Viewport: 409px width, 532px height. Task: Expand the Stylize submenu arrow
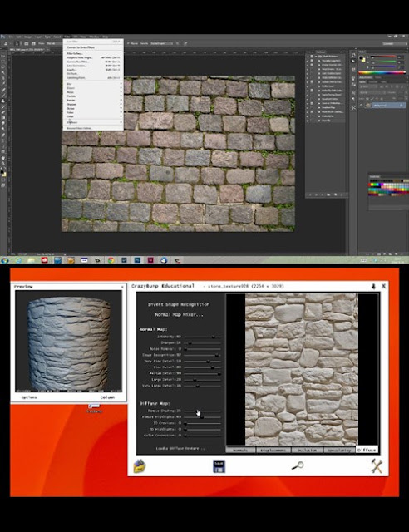[x=121, y=108]
